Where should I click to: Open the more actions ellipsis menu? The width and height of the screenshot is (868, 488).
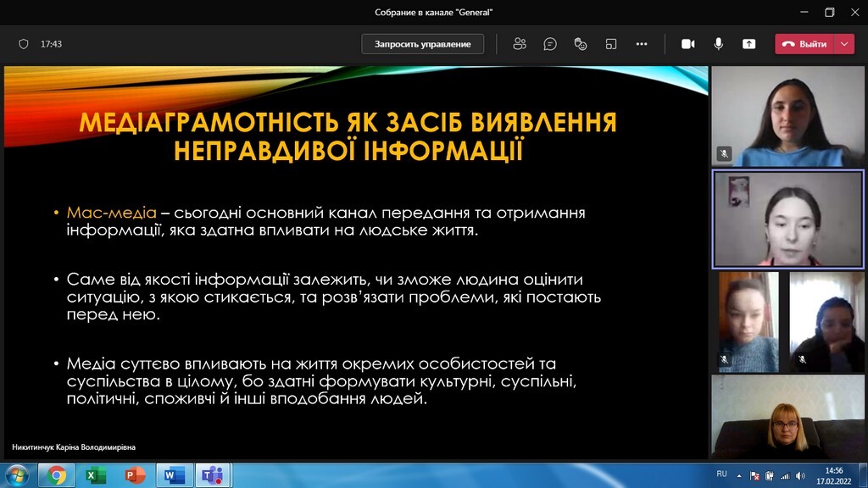tap(642, 44)
